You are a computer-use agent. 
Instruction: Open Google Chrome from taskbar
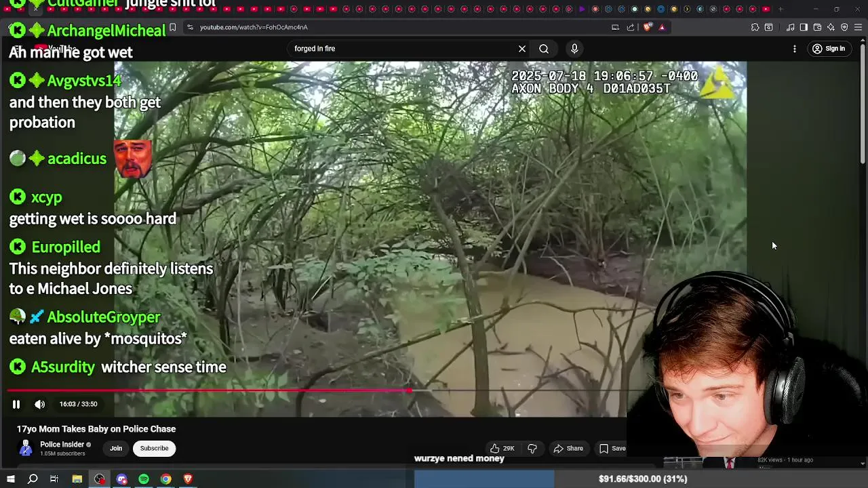(x=165, y=479)
